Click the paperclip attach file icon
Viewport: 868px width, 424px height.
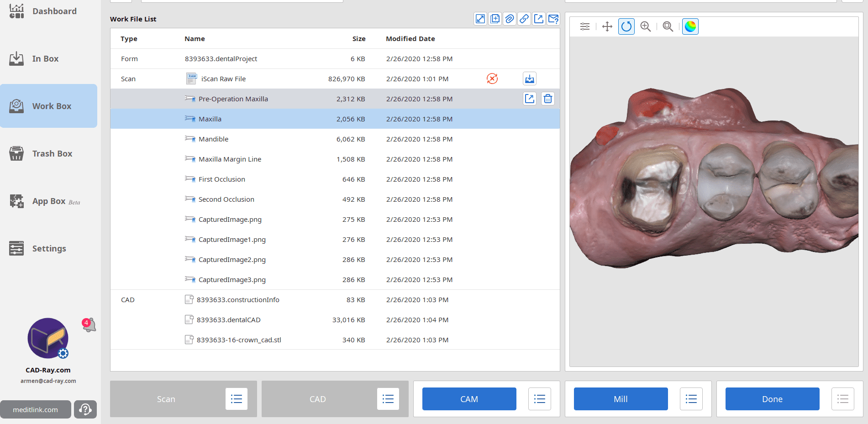(x=510, y=19)
